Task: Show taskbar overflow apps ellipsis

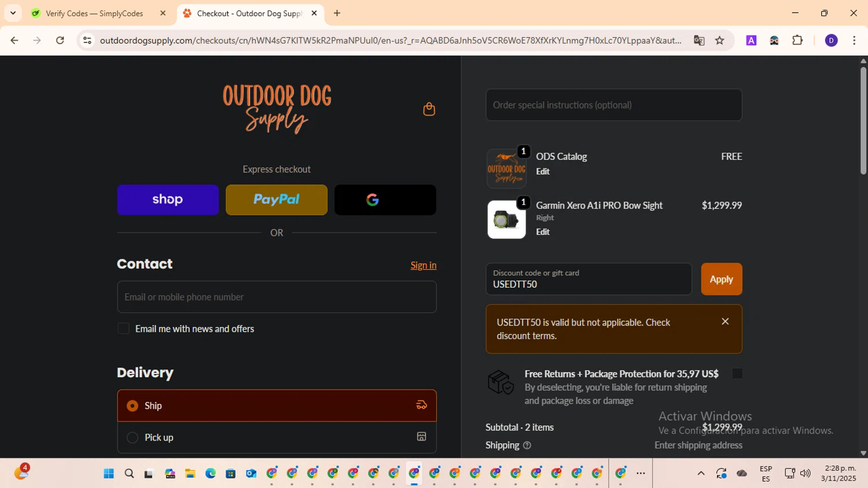Action: pyautogui.click(x=641, y=474)
